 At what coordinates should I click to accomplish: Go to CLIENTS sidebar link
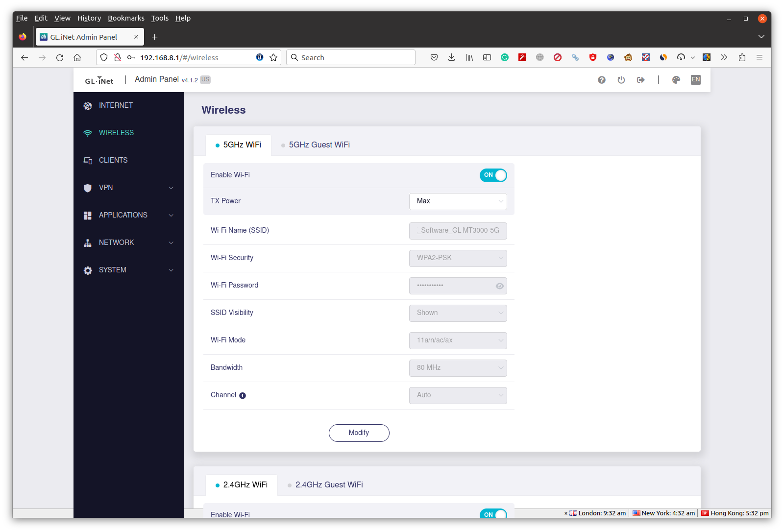pyautogui.click(x=113, y=160)
